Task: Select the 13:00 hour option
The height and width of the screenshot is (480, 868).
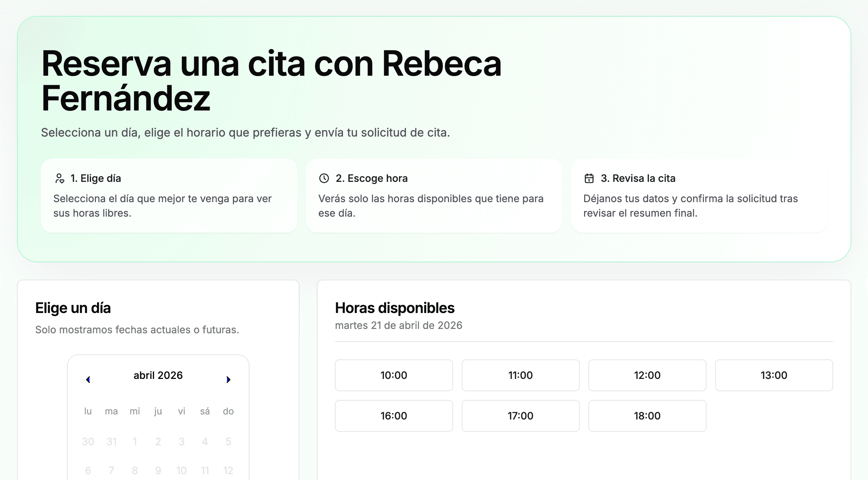Action: point(774,375)
